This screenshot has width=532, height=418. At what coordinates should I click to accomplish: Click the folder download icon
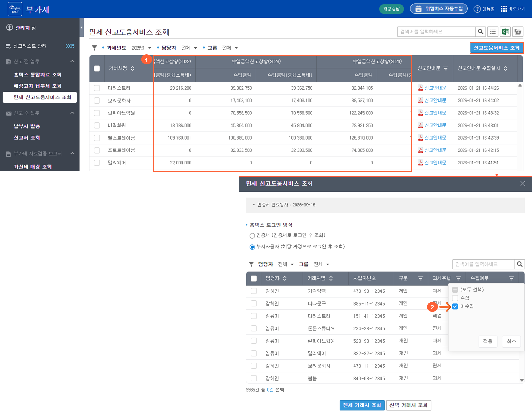tap(517, 32)
